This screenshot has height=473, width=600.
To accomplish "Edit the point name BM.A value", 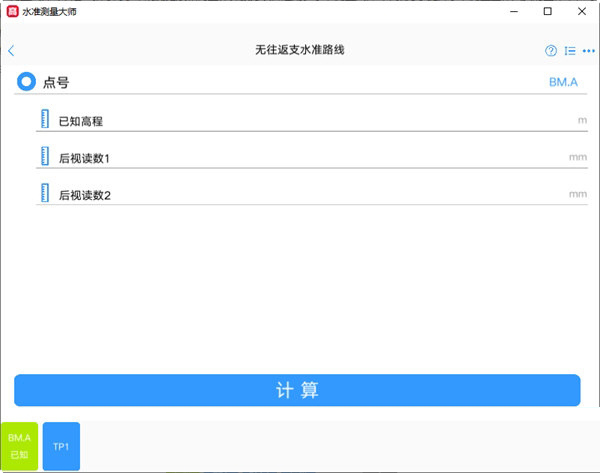I will 563,82.
